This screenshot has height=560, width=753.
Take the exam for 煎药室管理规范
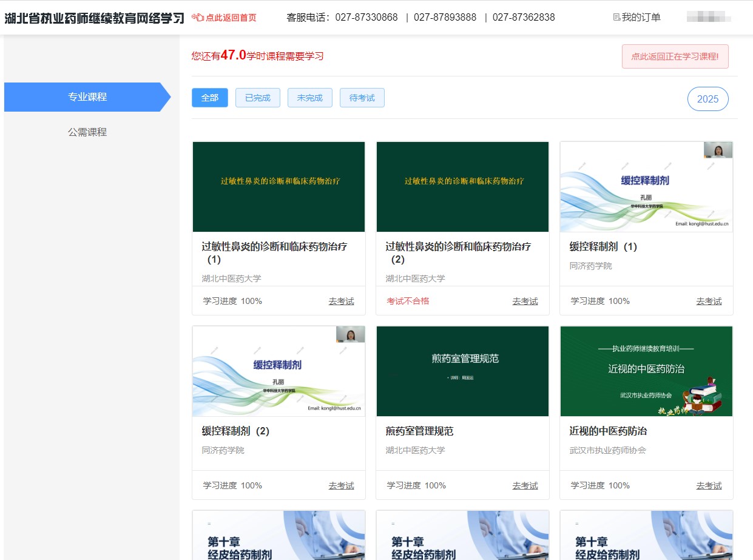[525, 485]
